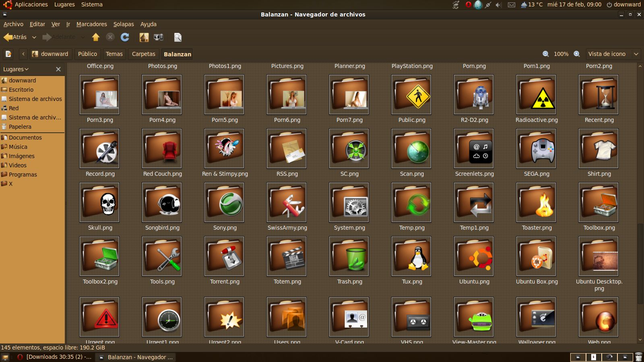644x362 pixels.
Task: Select the Radioactive.png icon file
Action: click(x=537, y=95)
